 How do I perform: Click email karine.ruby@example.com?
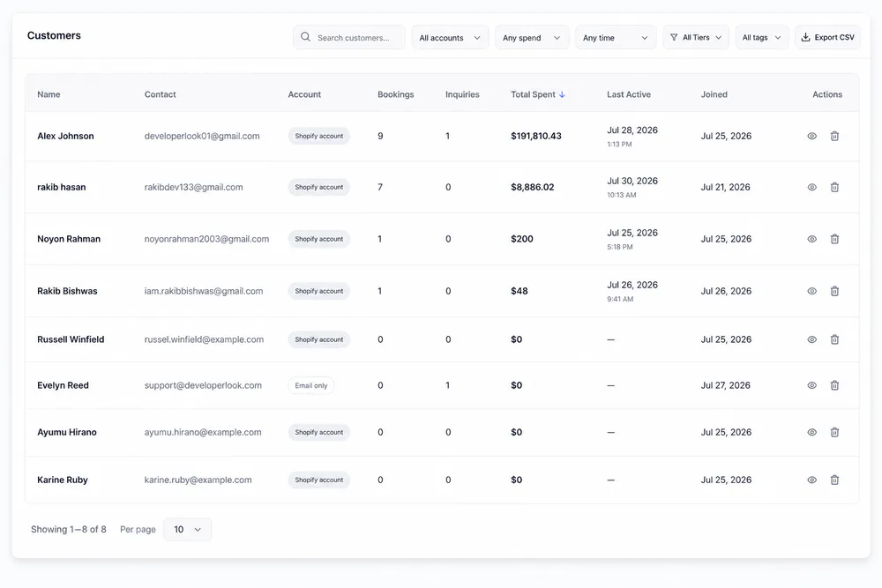coord(198,480)
